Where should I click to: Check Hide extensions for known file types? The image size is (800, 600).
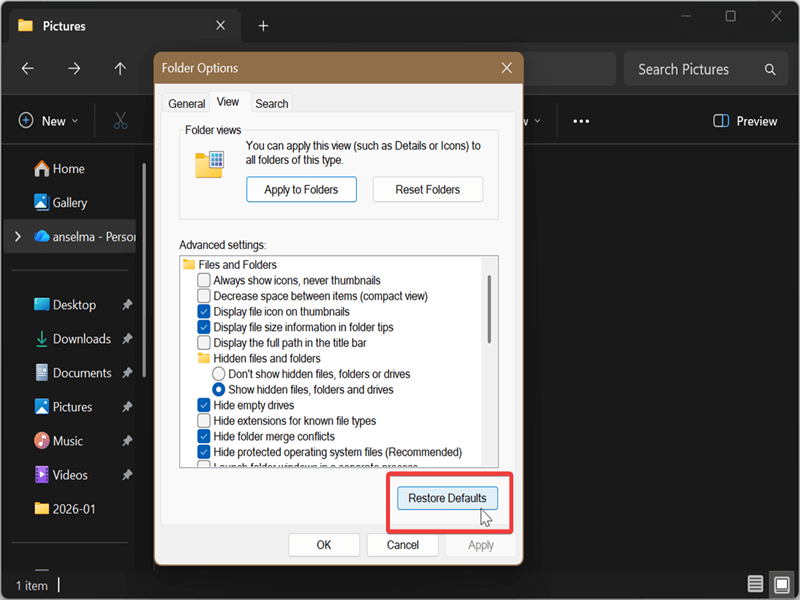(x=204, y=421)
